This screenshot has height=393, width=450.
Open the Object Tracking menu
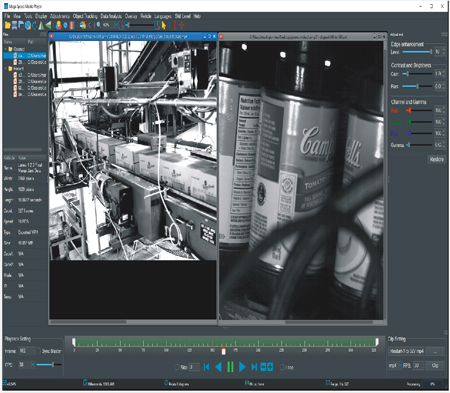click(85, 16)
